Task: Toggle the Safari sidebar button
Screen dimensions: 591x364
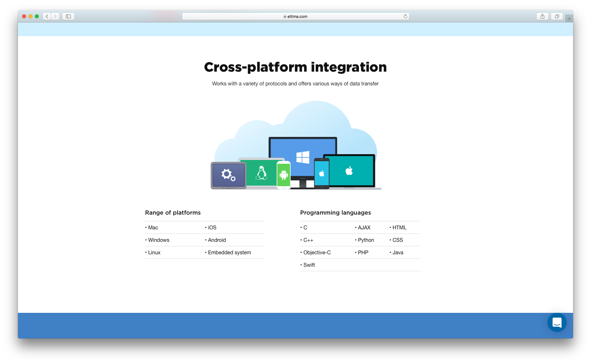Action: (68, 16)
